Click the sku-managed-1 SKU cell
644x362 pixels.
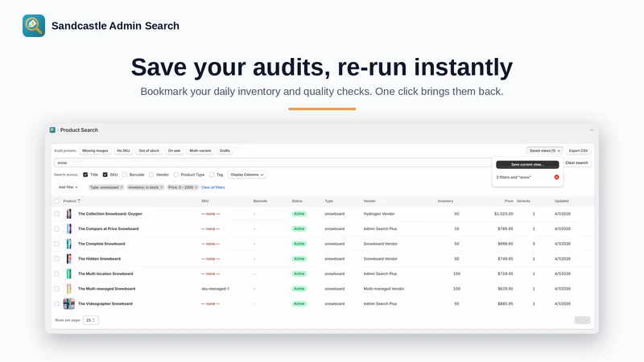coord(215,289)
